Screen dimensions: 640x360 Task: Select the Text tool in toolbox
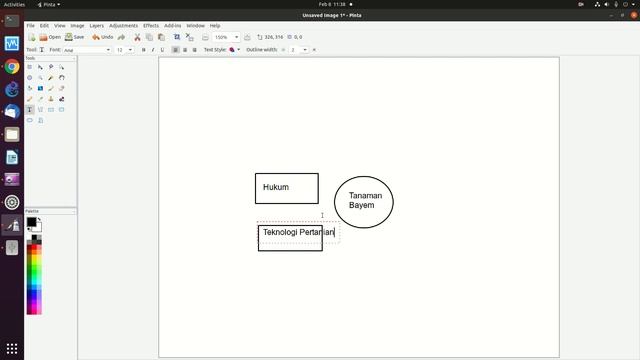(x=29, y=109)
